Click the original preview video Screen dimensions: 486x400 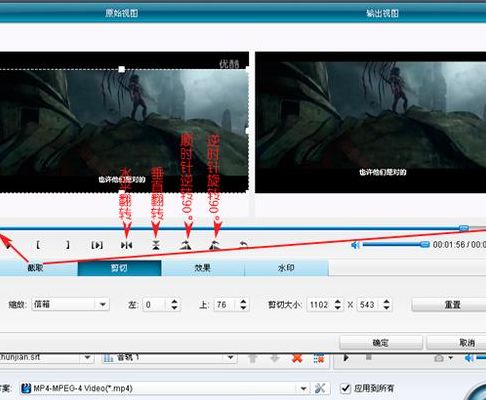pyautogui.click(x=124, y=122)
